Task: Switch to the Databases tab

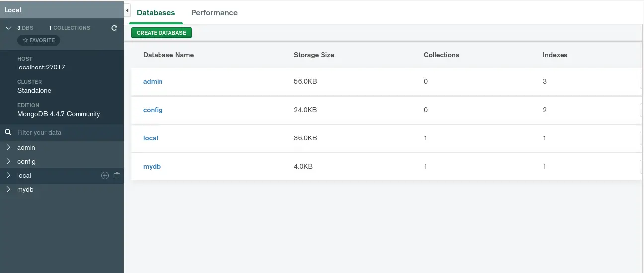Action: click(x=156, y=13)
